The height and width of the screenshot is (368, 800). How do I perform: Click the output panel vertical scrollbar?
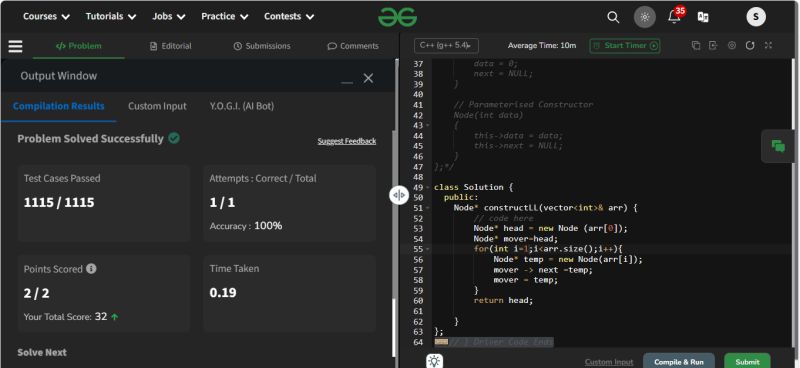393,327
